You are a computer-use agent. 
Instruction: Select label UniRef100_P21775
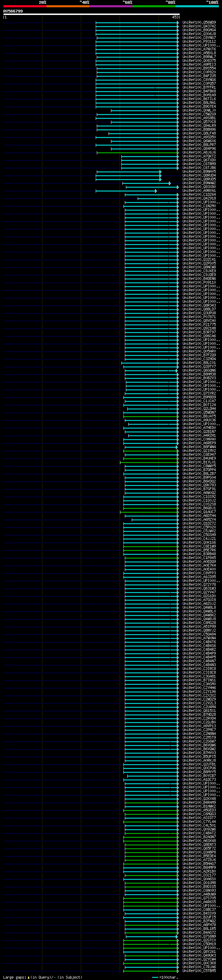(199, 324)
